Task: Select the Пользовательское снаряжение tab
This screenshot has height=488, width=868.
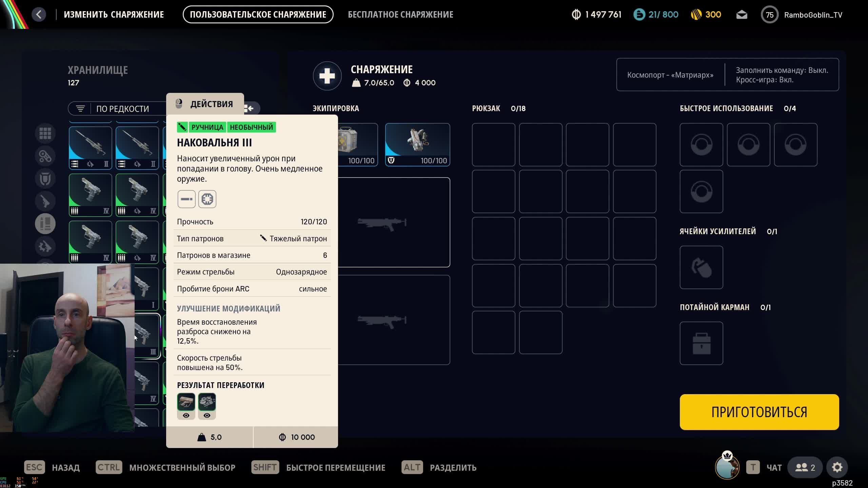Action: click(258, 15)
